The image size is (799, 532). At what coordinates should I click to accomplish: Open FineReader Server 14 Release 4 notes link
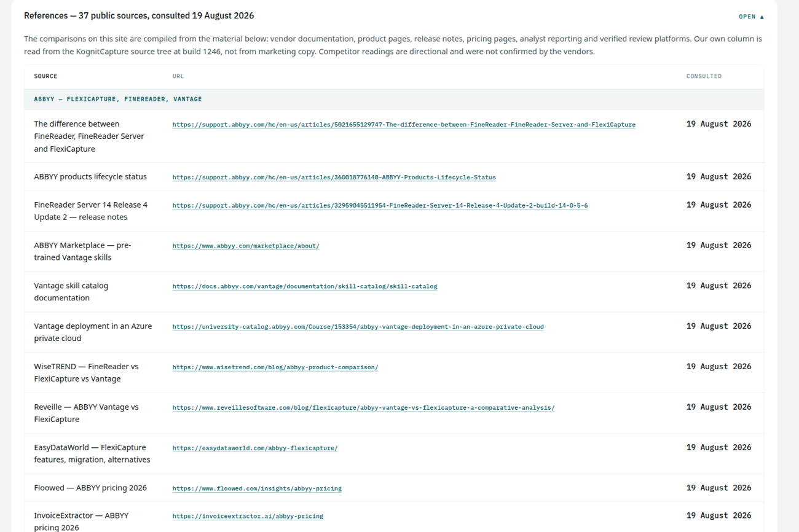(x=380, y=206)
